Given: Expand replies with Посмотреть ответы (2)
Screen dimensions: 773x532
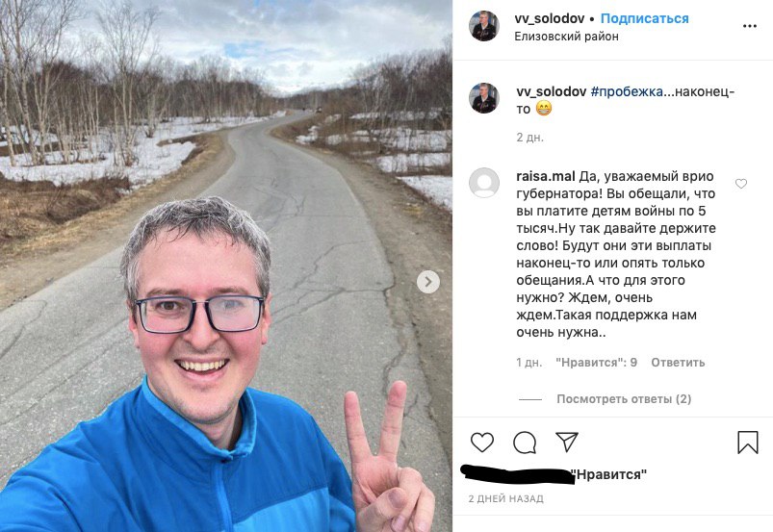Looking at the screenshot, I should 624,399.
